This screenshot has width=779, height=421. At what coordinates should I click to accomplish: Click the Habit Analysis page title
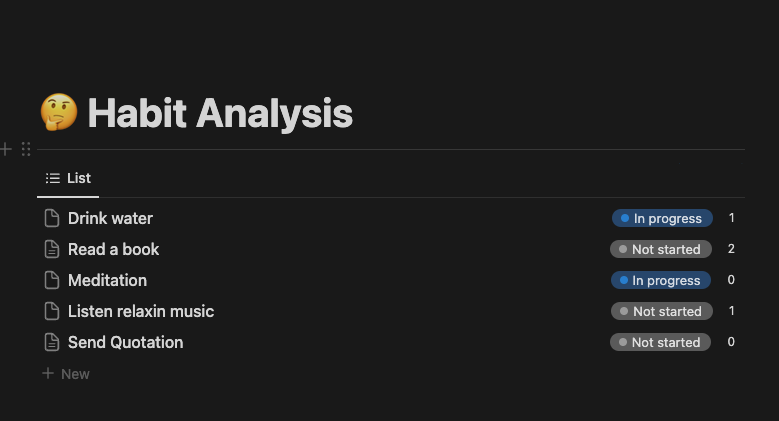tap(220, 114)
